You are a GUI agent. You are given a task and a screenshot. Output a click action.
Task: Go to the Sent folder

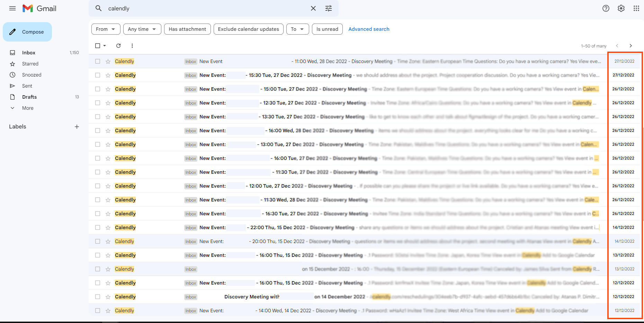coord(27,86)
